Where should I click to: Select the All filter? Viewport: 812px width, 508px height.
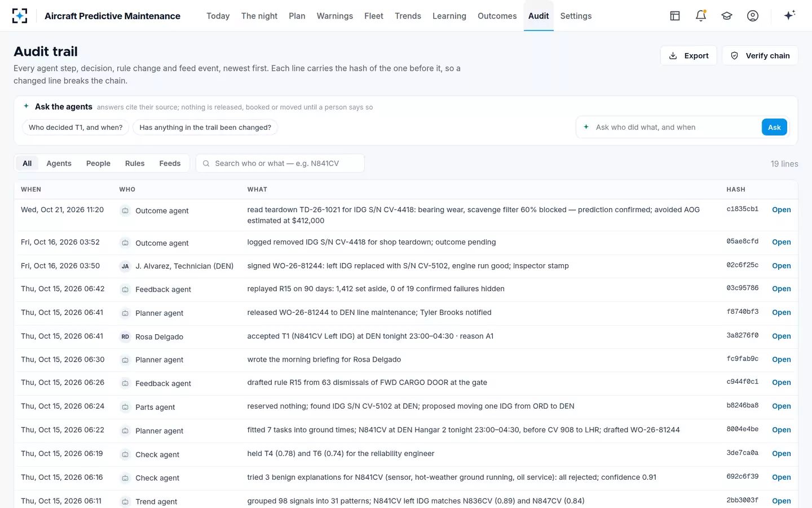(27, 163)
